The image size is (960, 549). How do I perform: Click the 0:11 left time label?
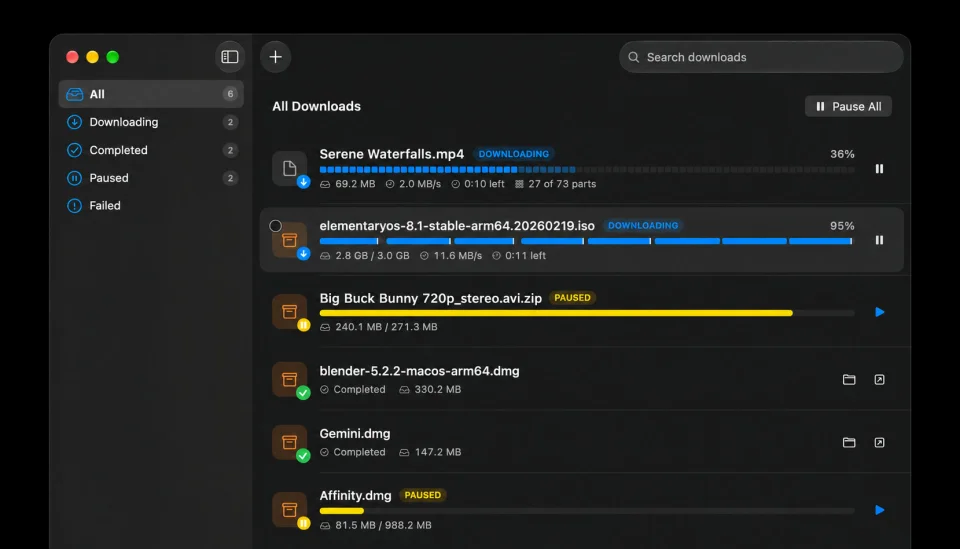[525, 255]
